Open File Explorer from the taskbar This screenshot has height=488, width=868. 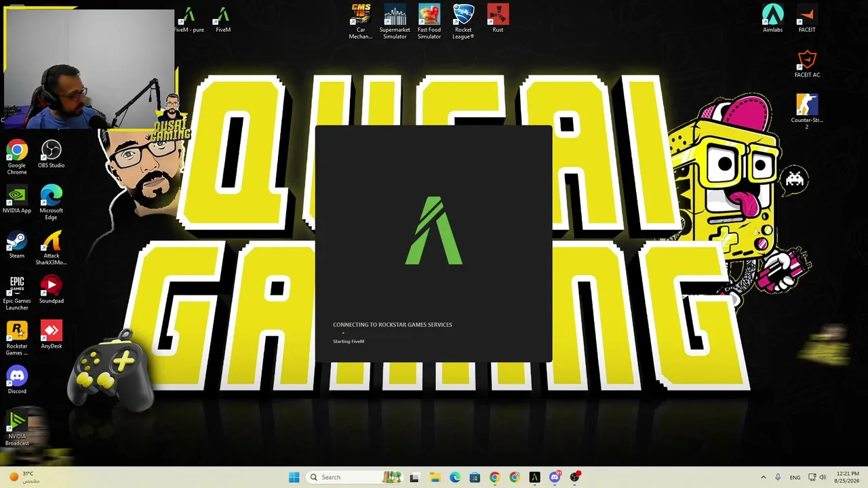[435, 477]
